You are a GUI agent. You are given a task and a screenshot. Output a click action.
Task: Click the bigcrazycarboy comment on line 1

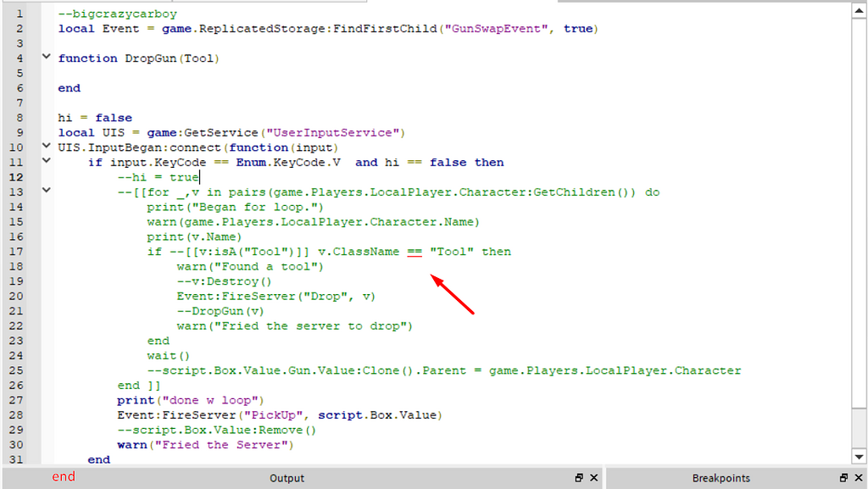pos(117,14)
